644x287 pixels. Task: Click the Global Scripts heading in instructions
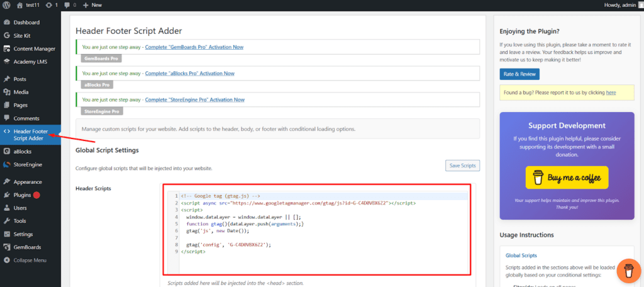[521, 256]
